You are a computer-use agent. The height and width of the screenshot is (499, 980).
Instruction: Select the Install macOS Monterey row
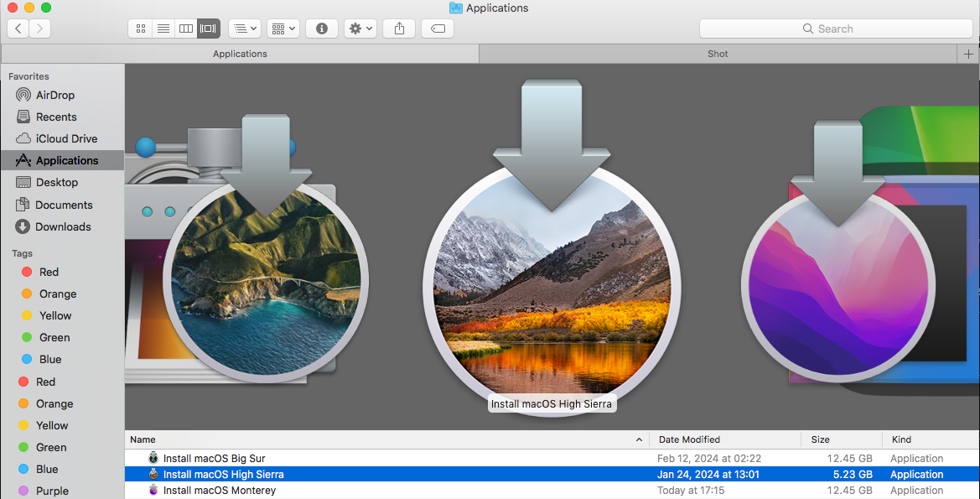coord(552,491)
